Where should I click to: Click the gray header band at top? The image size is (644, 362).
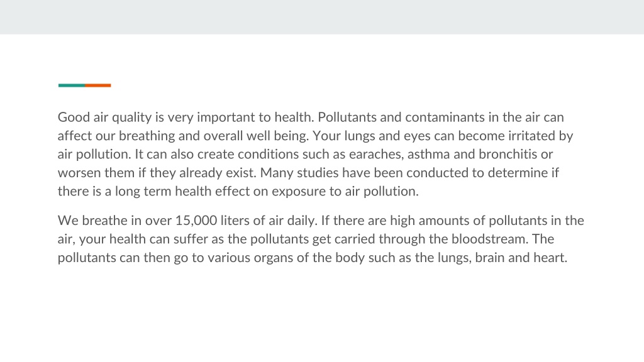pyautogui.click(x=322, y=17)
